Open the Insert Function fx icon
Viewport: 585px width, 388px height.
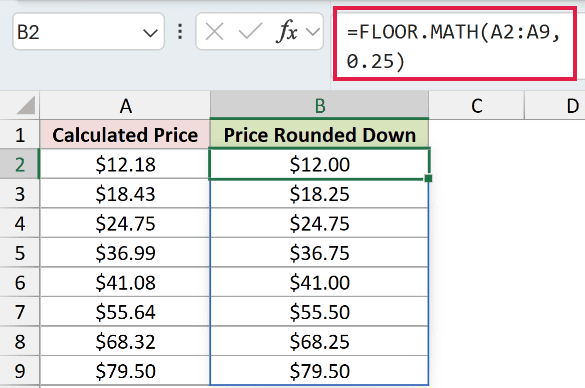click(x=287, y=31)
